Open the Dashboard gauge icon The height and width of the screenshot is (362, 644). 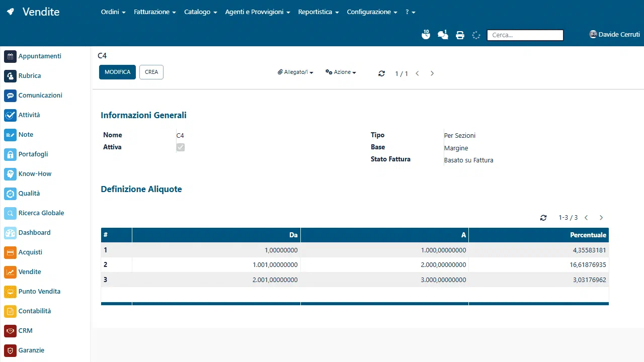(11, 233)
